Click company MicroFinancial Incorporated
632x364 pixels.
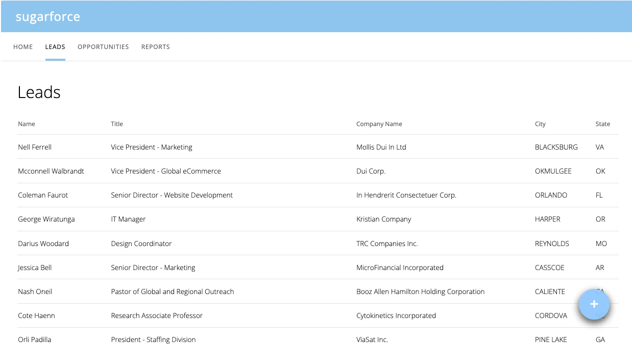[x=400, y=268]
